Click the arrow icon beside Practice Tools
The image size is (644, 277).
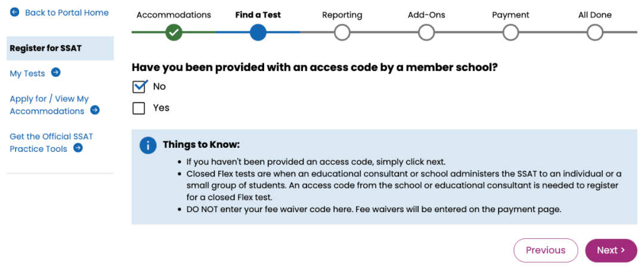(x=78, y=148)
